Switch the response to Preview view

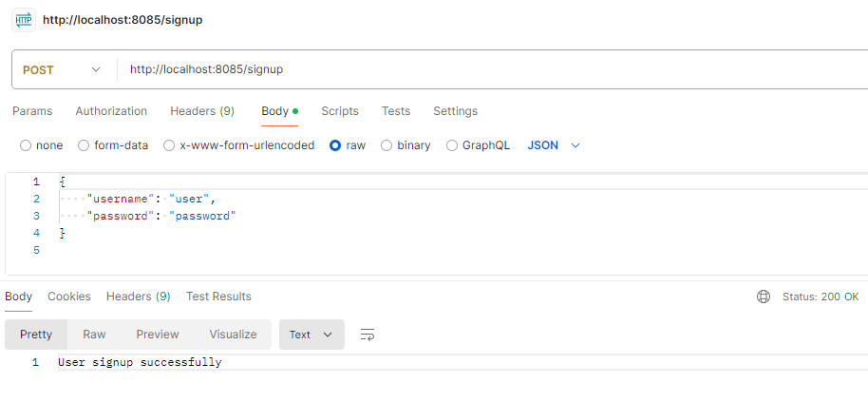click(158, 335)
